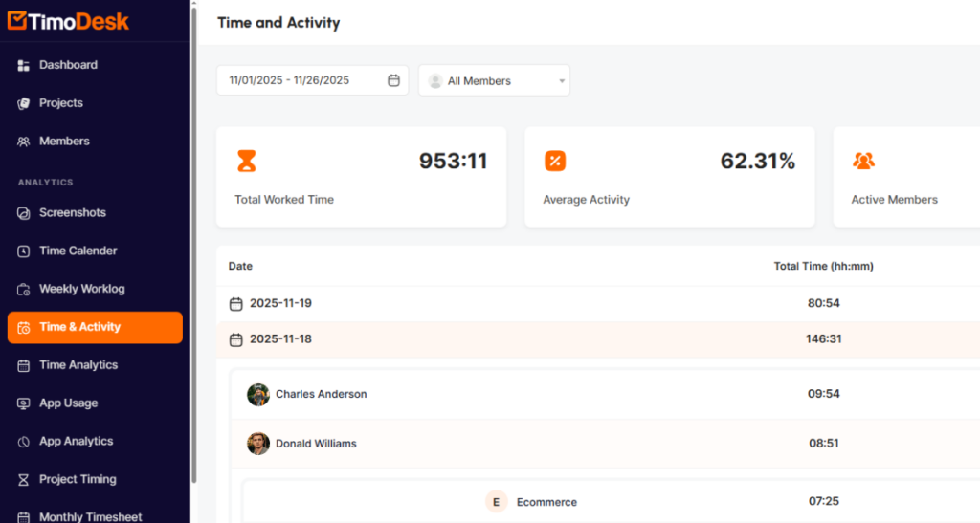Expand Charles Anderson's row
This screenshot has width=980, height=523.
606,395
